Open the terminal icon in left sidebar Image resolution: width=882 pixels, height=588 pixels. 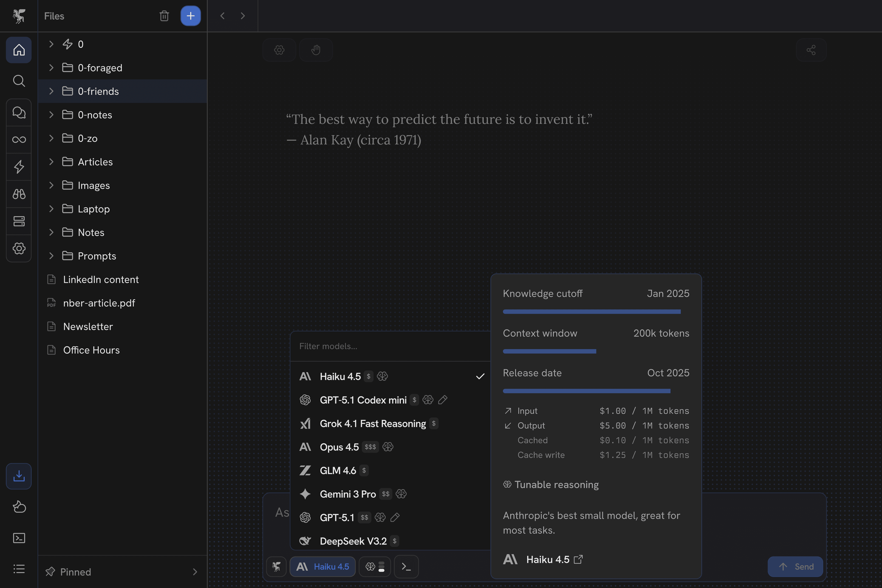click(x=19, y=538)
